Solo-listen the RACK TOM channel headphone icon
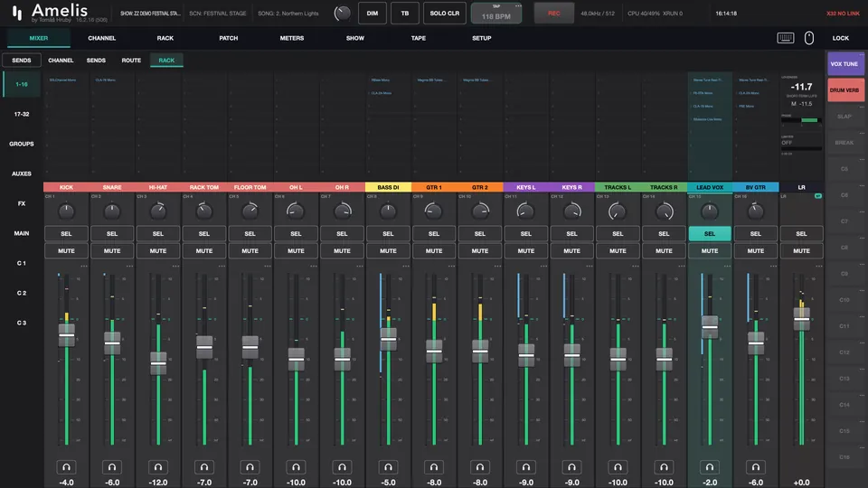This screenshot has width=868, height=488. click(204, 467)
